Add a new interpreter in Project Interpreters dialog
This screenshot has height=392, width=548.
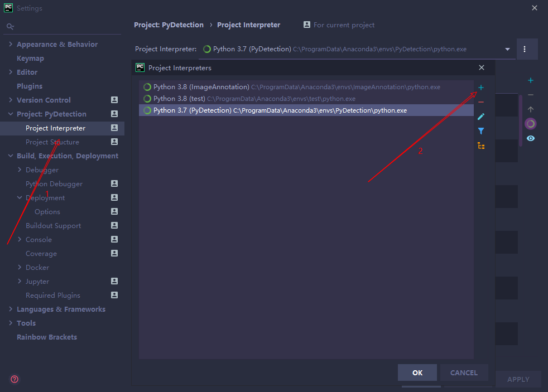481,88
